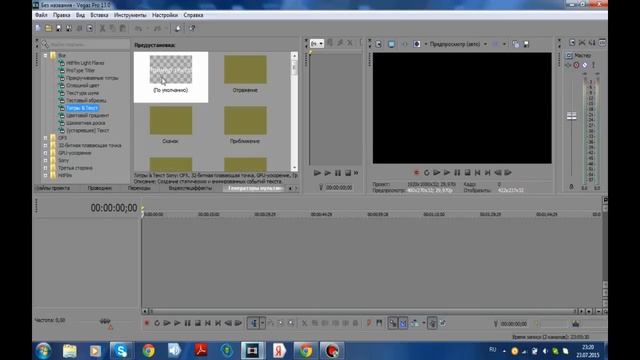The height and width of the screenshot is (360, 640).
Task: Toggle loop playback under the video preview
Action: [427, 173]
